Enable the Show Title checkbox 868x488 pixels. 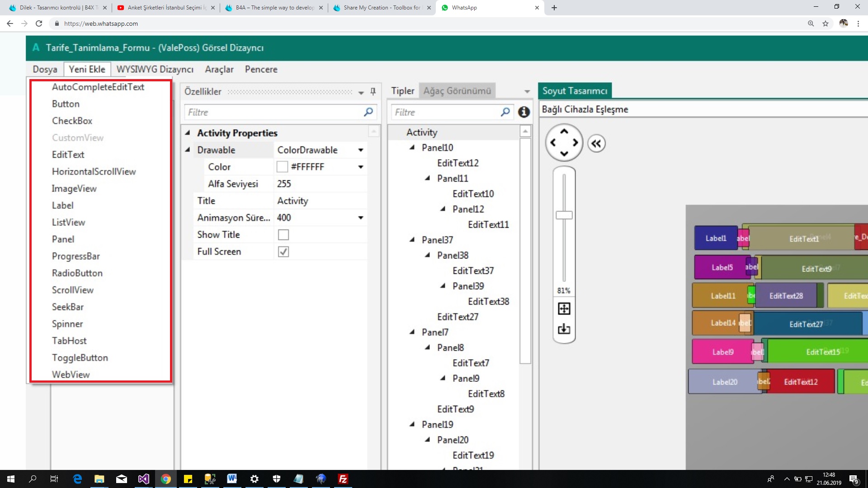(x=283, y=235)
